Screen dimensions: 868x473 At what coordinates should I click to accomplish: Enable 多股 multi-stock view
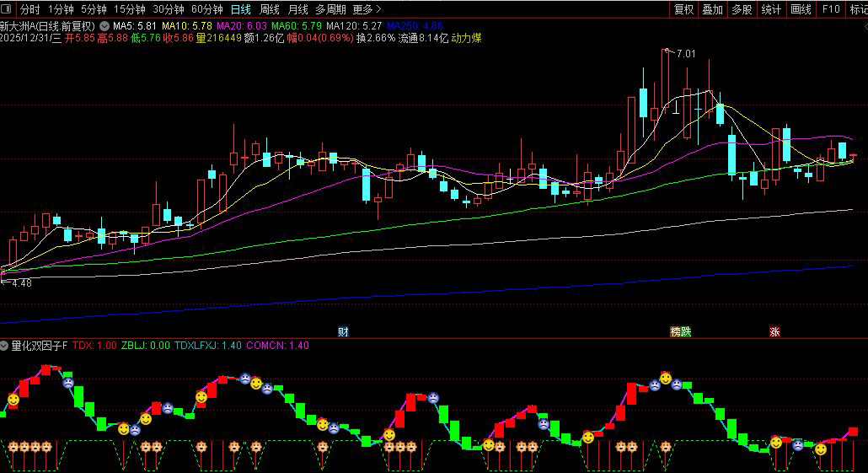click(741, 9)
